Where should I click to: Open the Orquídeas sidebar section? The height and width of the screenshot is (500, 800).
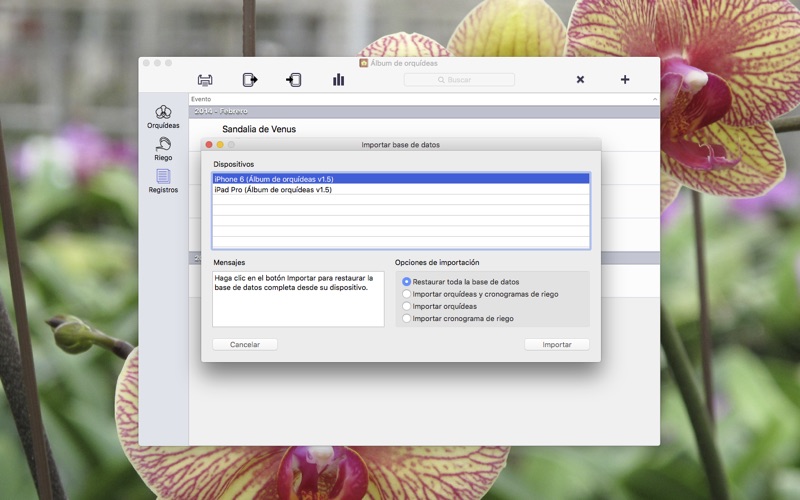point(163,117)
